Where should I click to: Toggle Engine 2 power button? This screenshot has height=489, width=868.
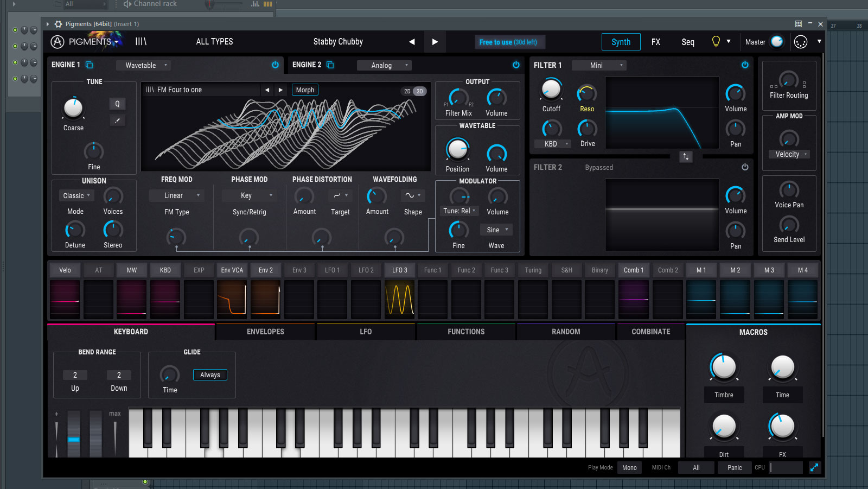pos(516,65)
